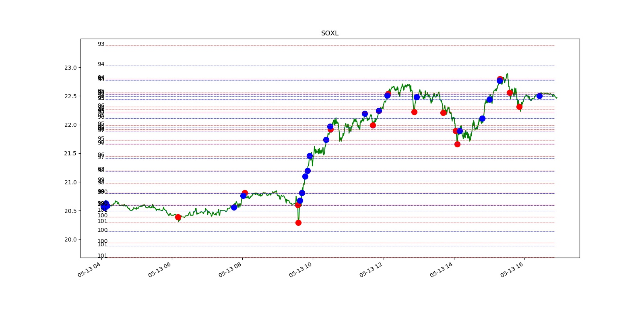The width and height of the screenshot is (644, 322).
Task: Click the 21.0 y-axis tick label
Action: pyautogui.click(x=70, y=182)
